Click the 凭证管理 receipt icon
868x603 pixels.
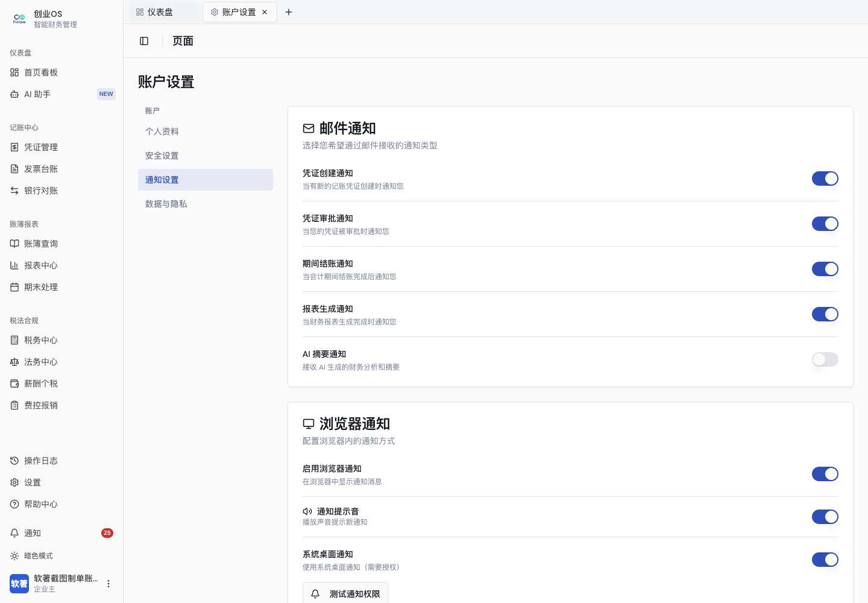14,147
